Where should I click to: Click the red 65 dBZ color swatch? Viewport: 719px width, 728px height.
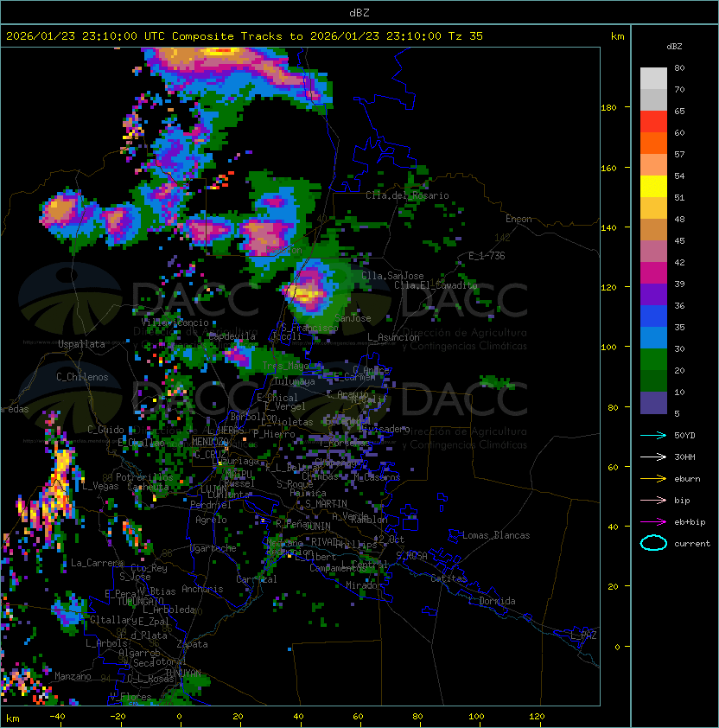point(653,122)
